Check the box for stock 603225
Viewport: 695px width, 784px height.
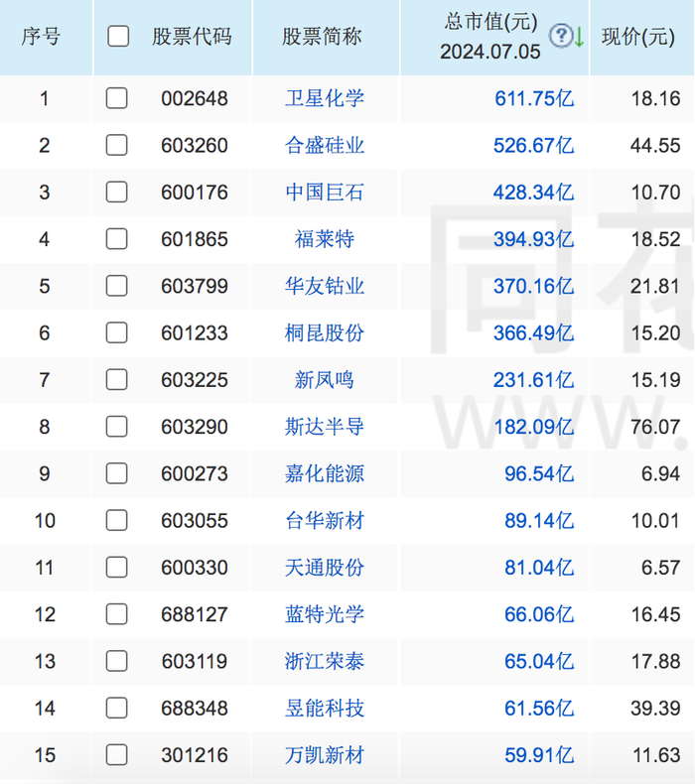[x=116, y=380]
